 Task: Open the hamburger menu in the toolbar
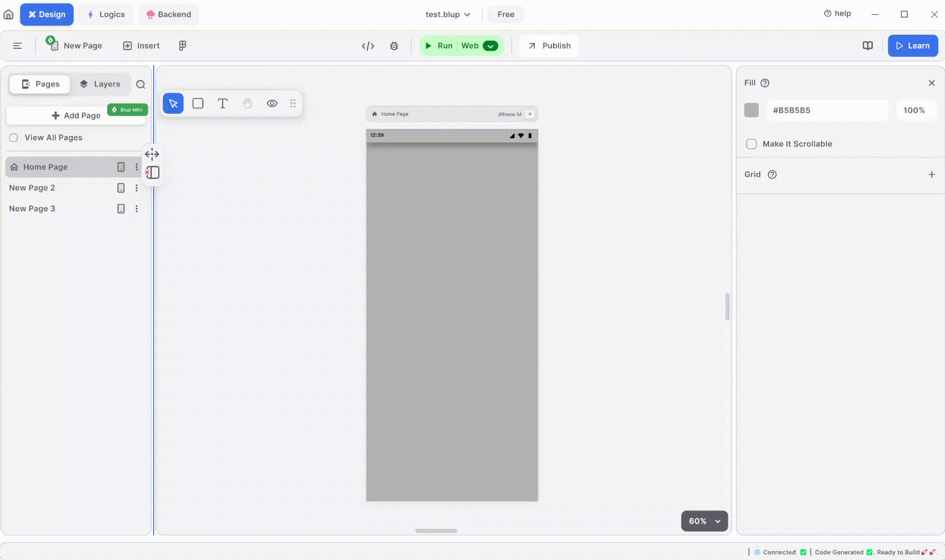(x=18, y=46)
